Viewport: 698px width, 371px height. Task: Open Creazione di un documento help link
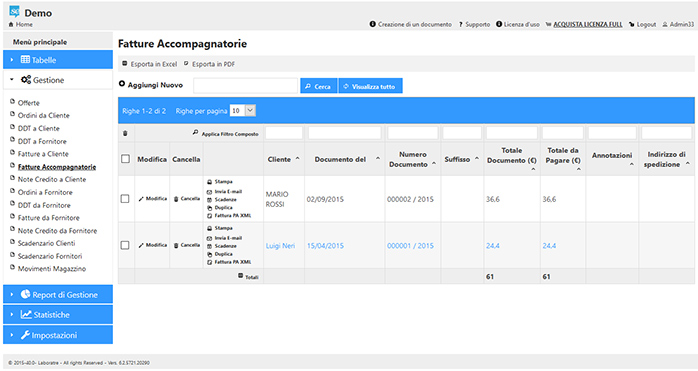pos(414,24)
